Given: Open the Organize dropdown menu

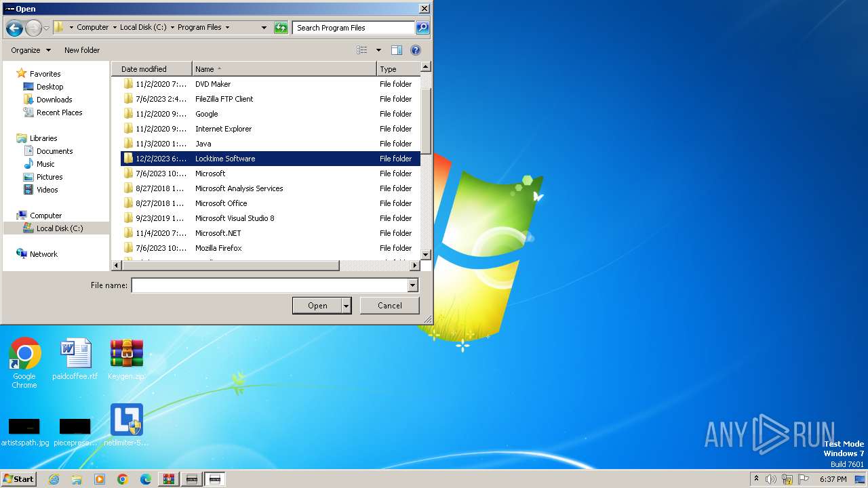Looking at the screenshot, I should 31,50.
